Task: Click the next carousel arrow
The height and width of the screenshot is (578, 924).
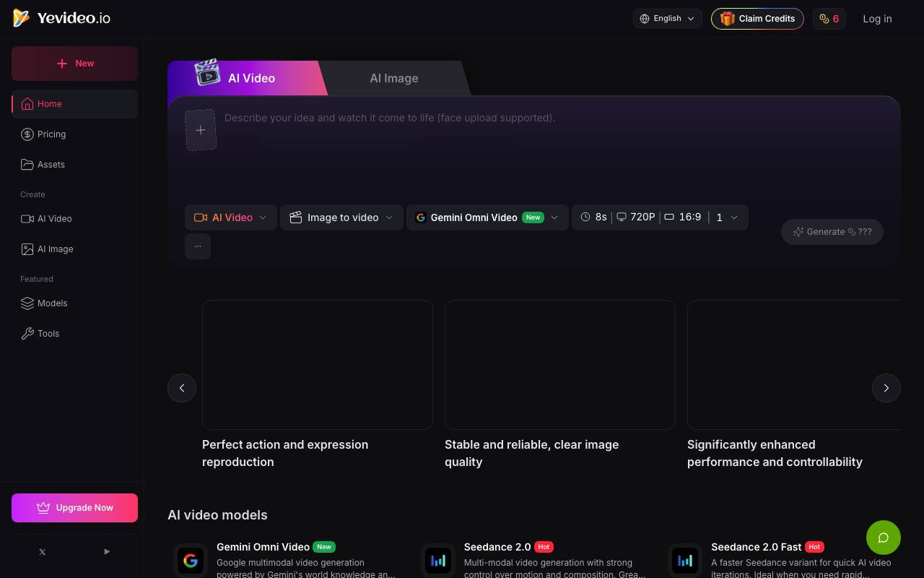Action: tap(886, 388)
